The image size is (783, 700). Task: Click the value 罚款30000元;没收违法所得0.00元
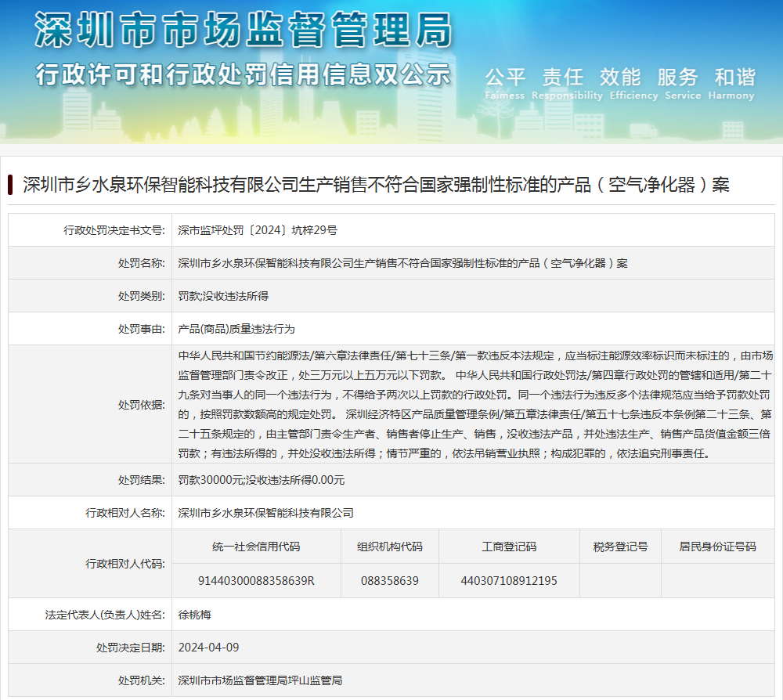tap(262, 480)
